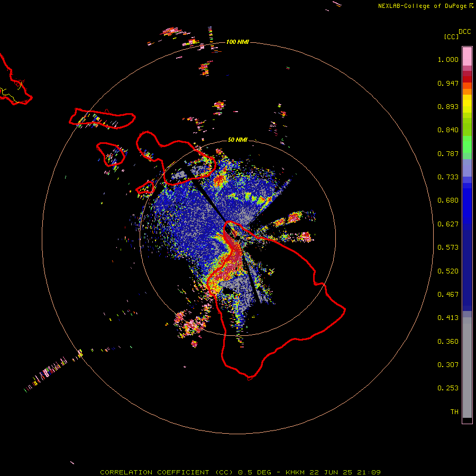Click the 0.467 value on the color scale
The image size is (476, 476).
[448, 295]
